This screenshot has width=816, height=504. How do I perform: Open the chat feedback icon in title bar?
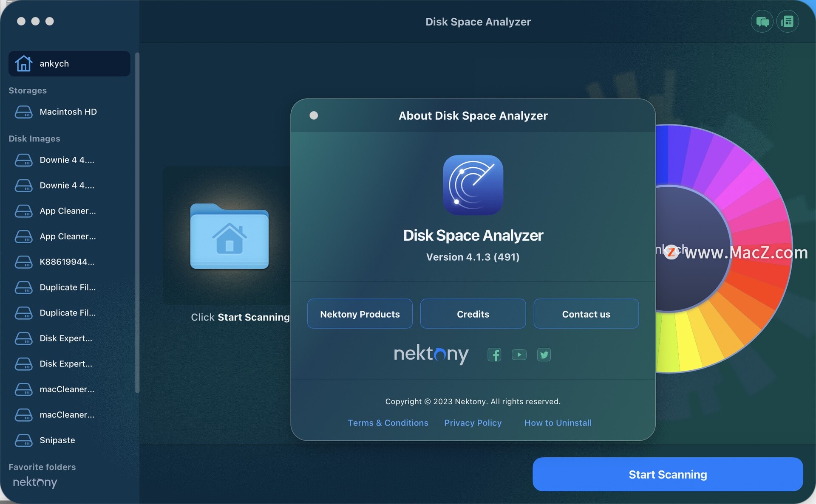coord(762,21)
